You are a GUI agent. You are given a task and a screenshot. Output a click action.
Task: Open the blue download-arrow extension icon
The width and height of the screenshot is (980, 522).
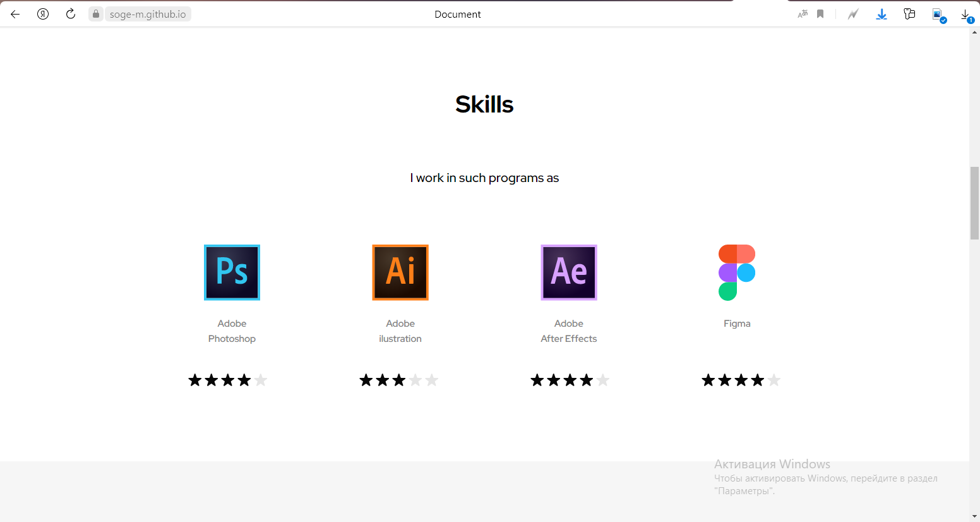(881, 14)
